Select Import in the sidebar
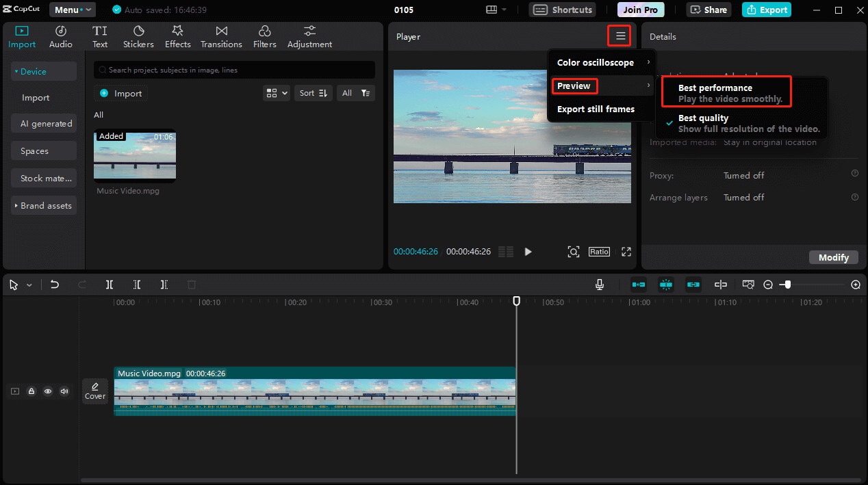The width and height of the screenshot is (868, 485). click(36, 98)
